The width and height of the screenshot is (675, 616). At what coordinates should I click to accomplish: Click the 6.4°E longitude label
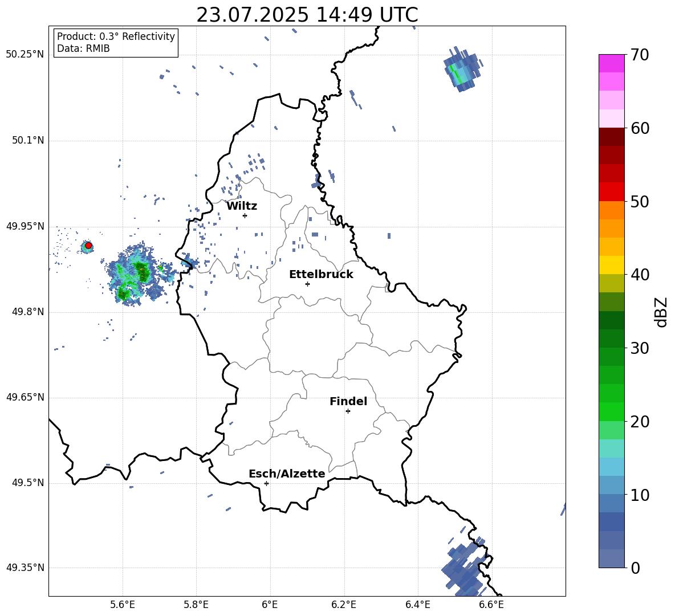click(417, 605)
